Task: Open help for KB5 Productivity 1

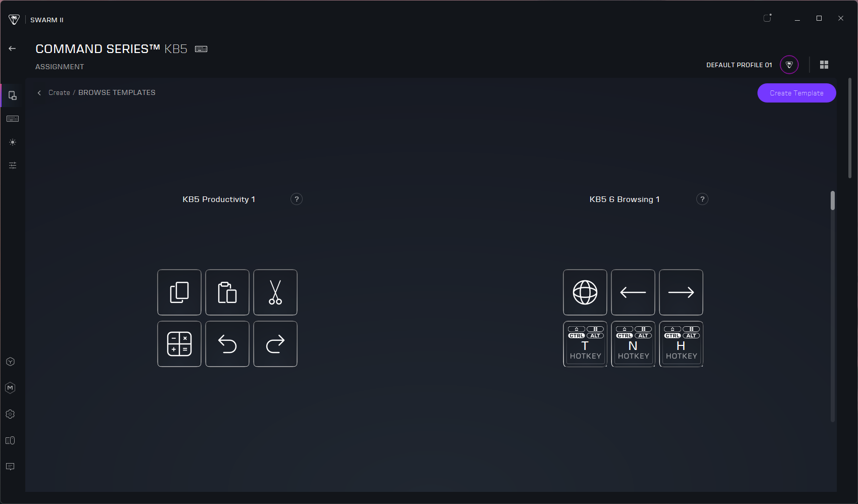Action: coord(297,199)
